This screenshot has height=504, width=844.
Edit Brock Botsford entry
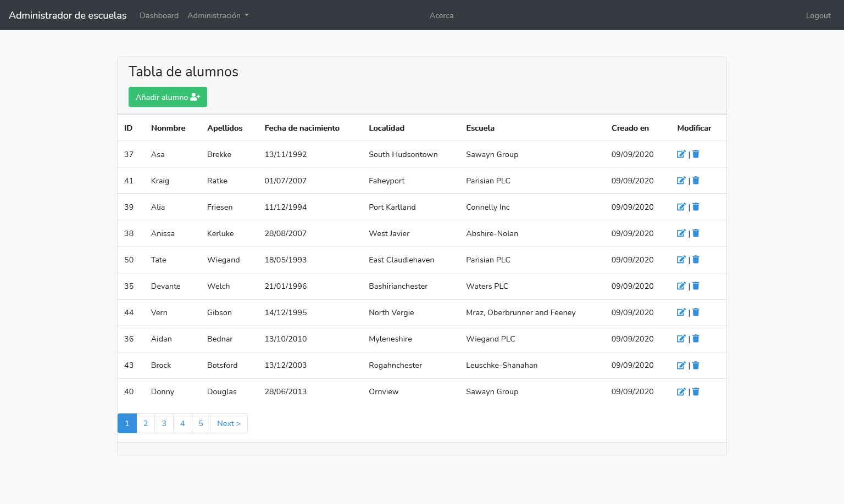pos(681,365)
